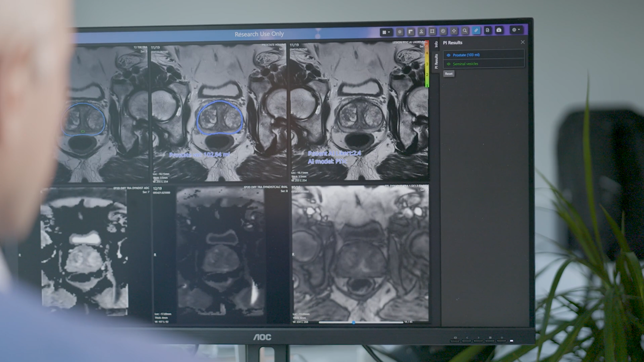Click the corner angle measurement tool icon
644x362 pixels.
coord(411,32)
